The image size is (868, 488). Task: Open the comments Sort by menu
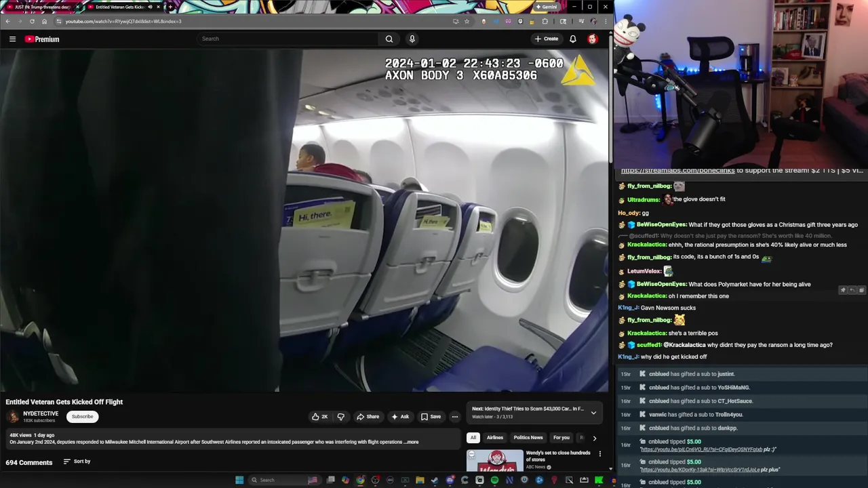point(77,462)
